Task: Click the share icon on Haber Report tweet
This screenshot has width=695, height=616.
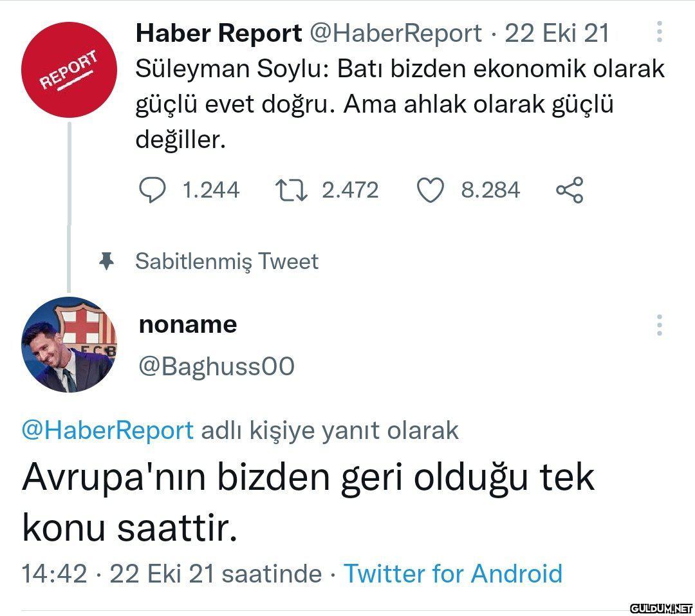Action: click(x=570, y=190)
